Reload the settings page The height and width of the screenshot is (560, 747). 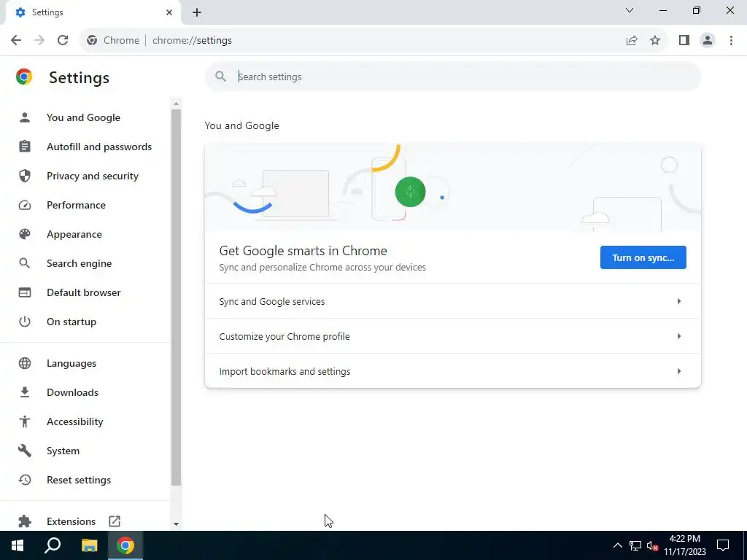pyautogui.click(x=63, y=41)
